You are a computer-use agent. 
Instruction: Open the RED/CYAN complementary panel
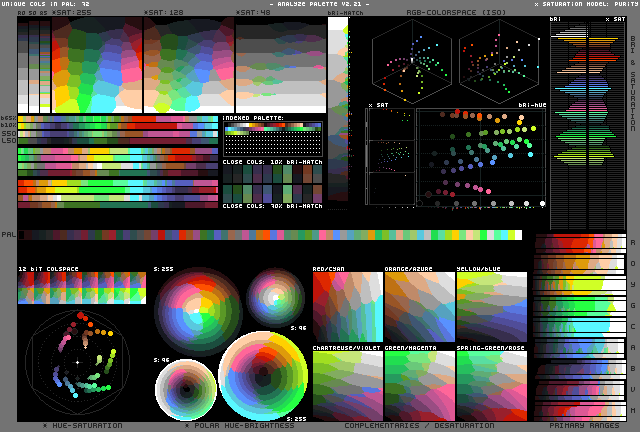pyautogui.click(x=348, y=307)
